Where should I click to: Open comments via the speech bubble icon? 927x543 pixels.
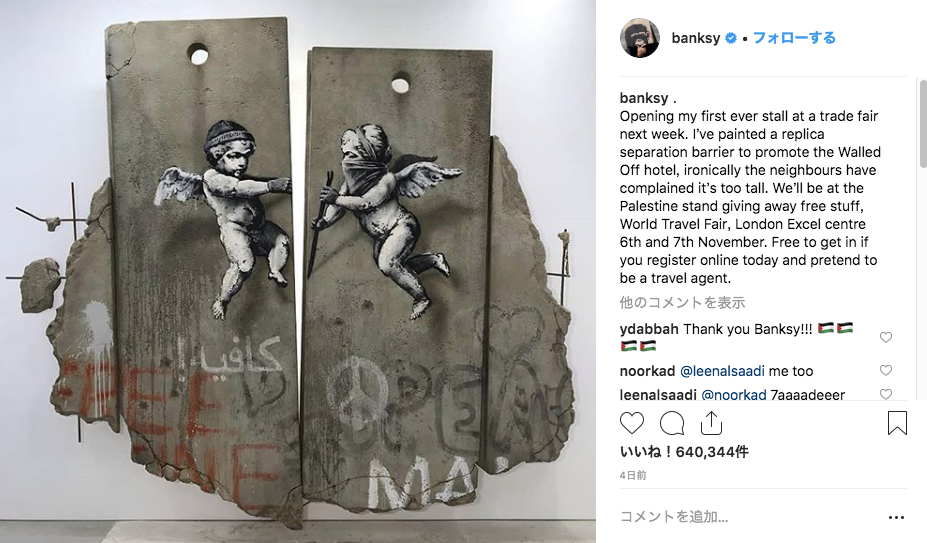pos(672,424)
